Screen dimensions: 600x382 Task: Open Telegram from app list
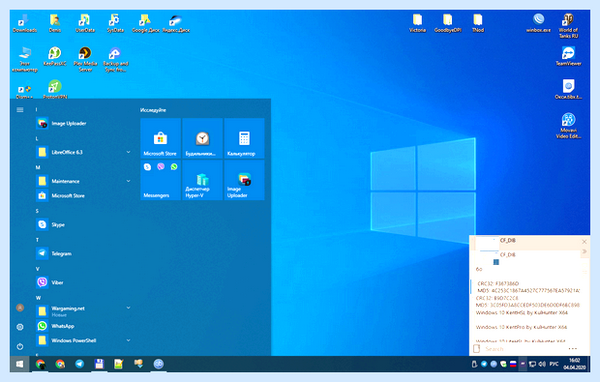(x=83, y=253)
